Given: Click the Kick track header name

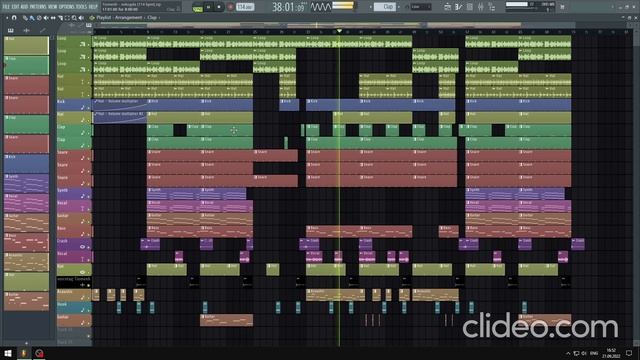Looking at the screenshot, I should pyautogui.click(x=61, y=102).
